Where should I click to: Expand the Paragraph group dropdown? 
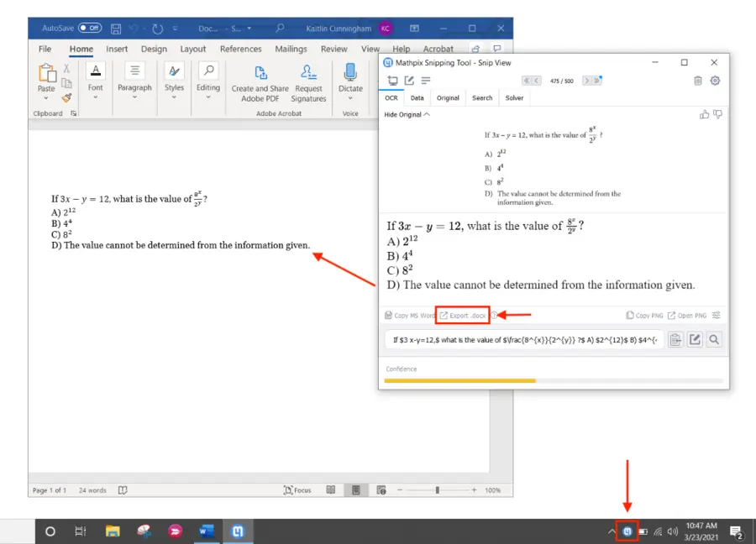(134, 97)
